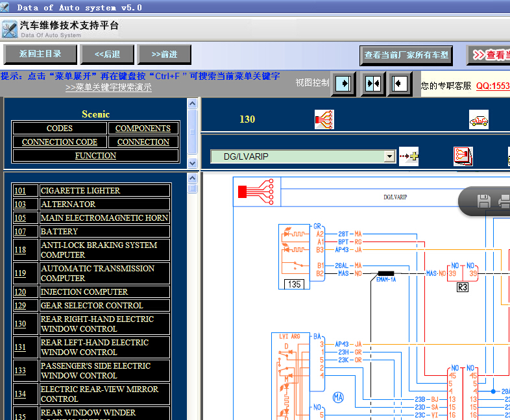The image size is (510, 420).
Task: Open the 菜单关键字搜索演示 link
Action: coord(108,87)
